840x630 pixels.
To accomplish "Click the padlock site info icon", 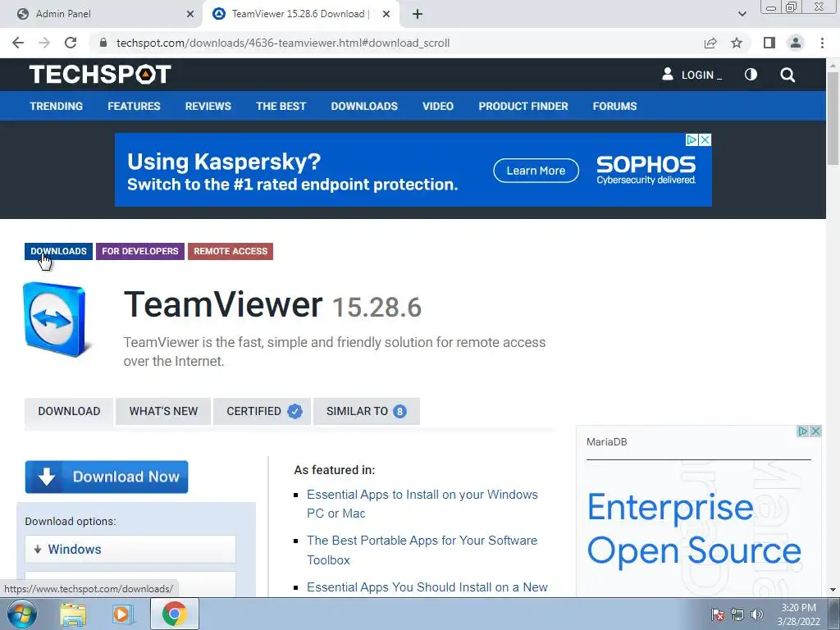I will tap(103, 43).
